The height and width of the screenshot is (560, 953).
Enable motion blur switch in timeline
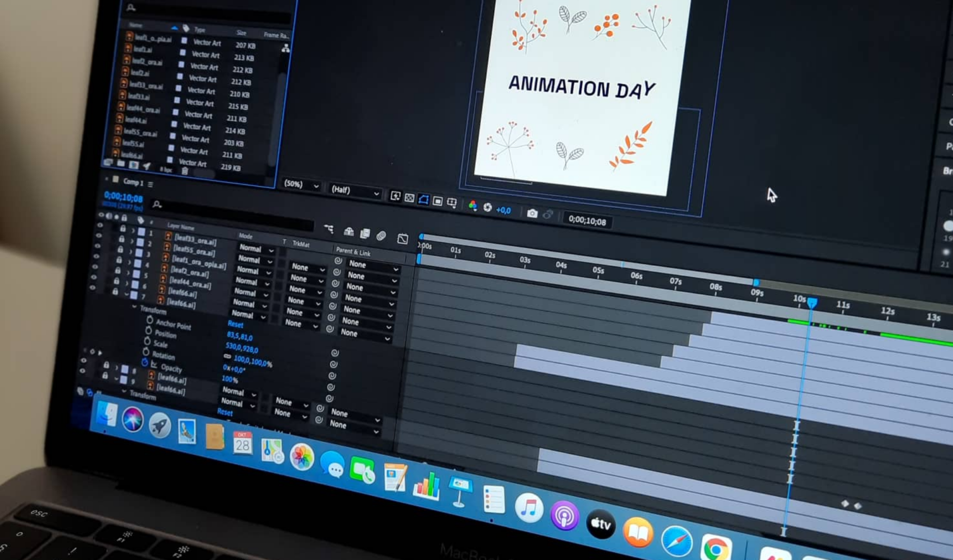click(381, 235)
